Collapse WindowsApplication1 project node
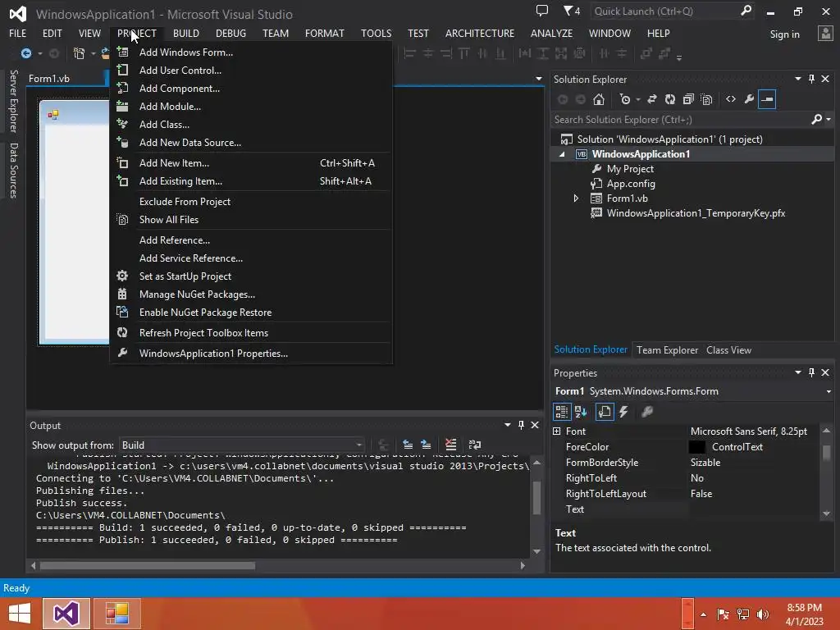840x630 pixels. point(562,154)
